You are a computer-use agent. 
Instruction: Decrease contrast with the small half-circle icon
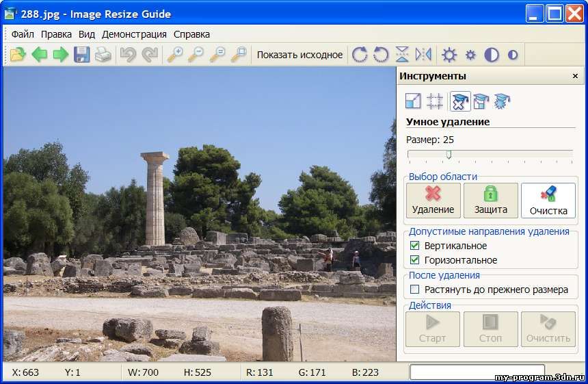(513, 55)
